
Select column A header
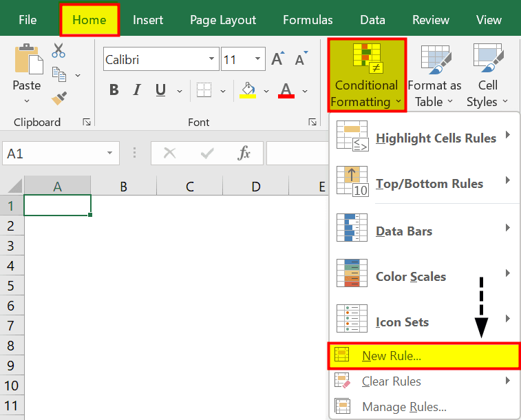[57, 186]
